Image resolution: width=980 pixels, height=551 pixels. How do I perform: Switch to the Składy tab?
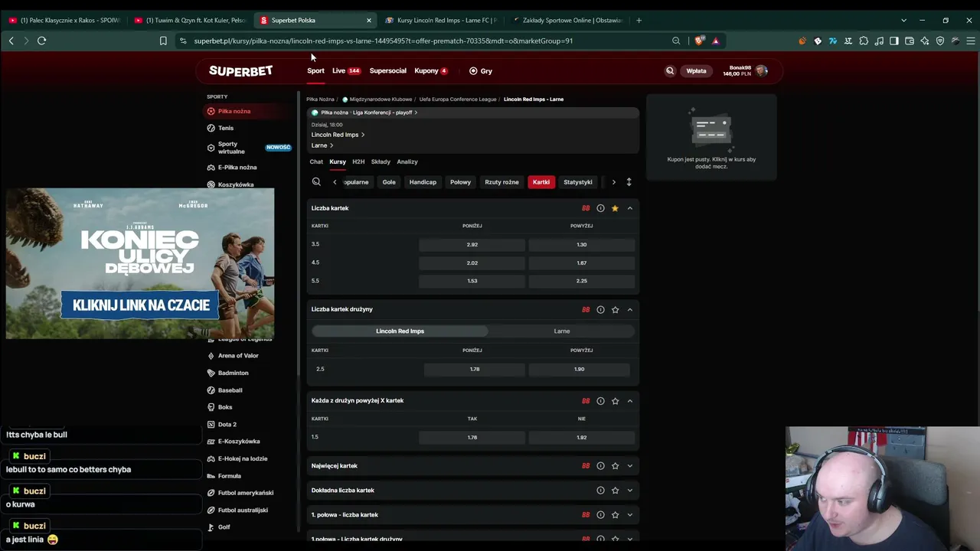pos(381,162)
